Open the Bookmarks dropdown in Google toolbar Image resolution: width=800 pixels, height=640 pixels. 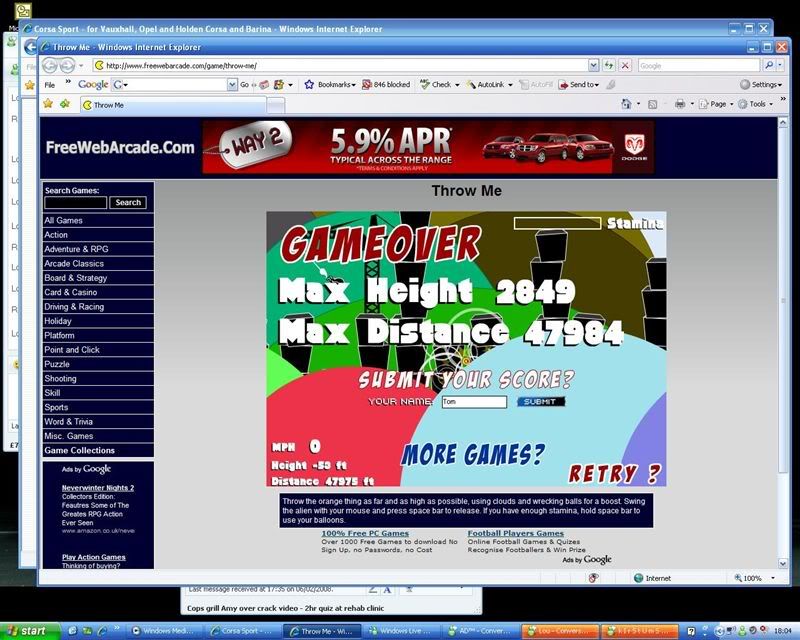330,85
